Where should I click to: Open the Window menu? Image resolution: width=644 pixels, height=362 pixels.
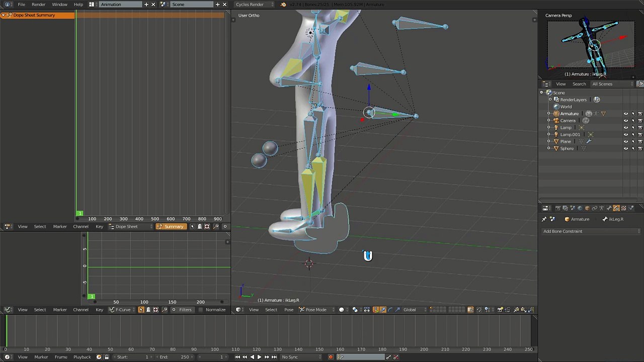click(59, 4)
